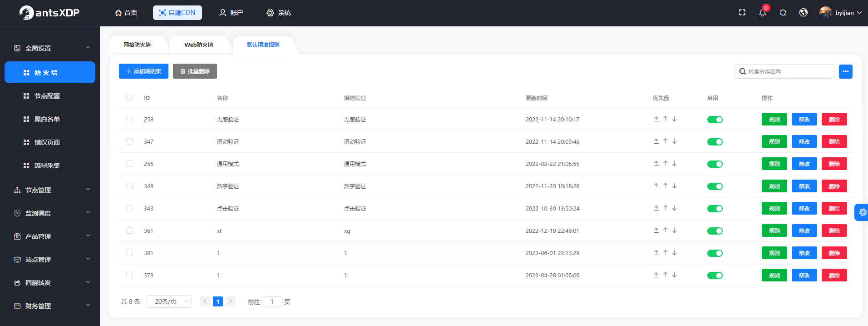Image resolution: width=868 pixels, height=326 pixels.
Task: Move rule 379 down one priority
Action: 675,275
